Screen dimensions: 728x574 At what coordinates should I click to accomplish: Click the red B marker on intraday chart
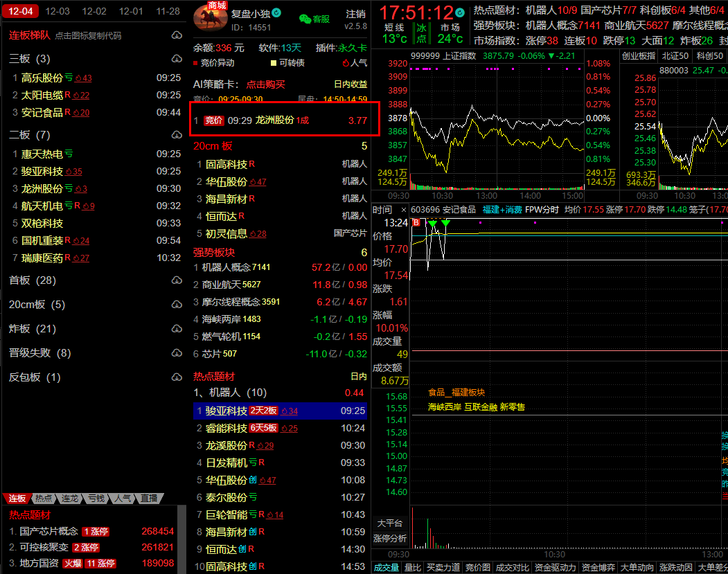(416, 222)
